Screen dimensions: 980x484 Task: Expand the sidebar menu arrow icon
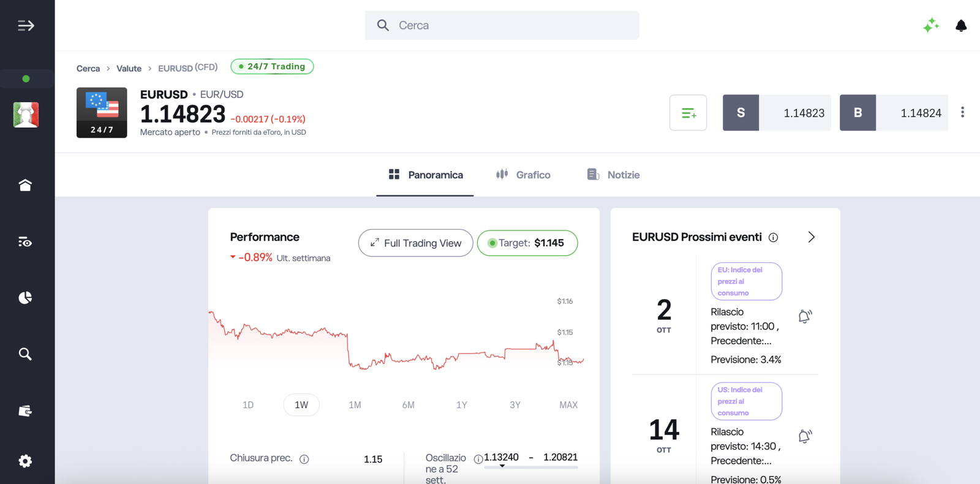[26, 26]
